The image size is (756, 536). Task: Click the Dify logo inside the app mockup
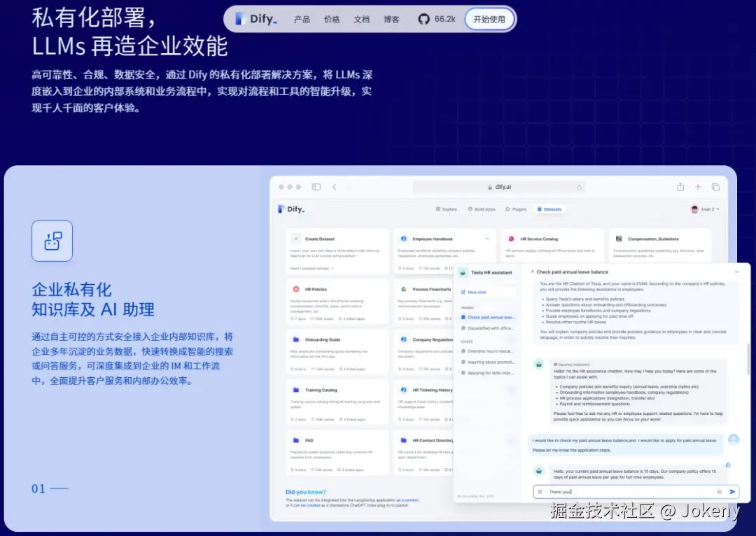coord(291,209)
